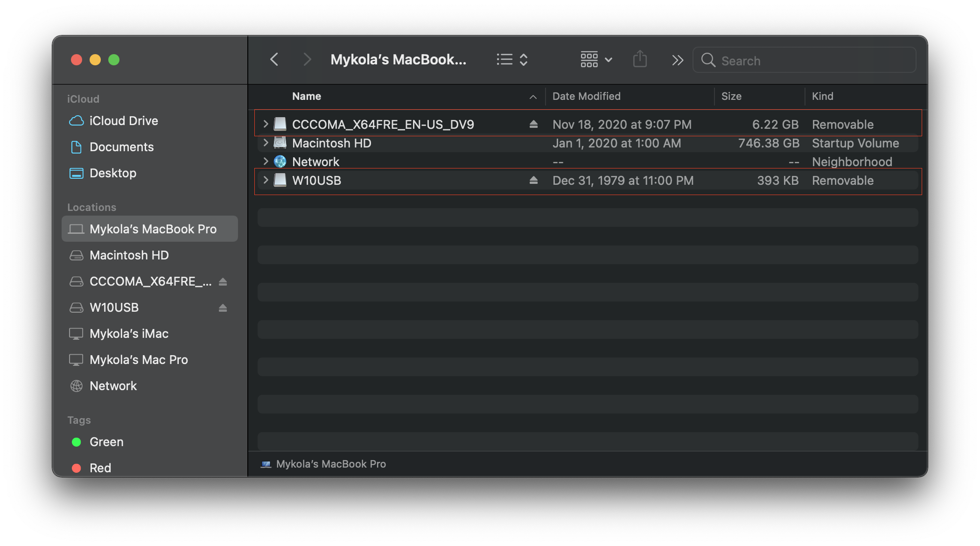The height and width of the screenshot is (546, 980).
Task: Expand the Macintosh HD disclosure triangle
Action: [265, 142]
